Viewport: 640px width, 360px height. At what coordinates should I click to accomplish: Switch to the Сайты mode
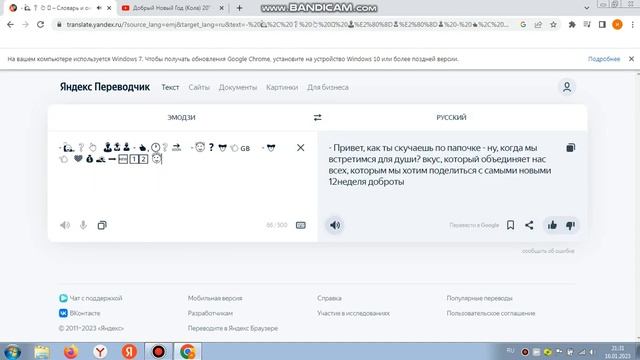click(199, 87)
